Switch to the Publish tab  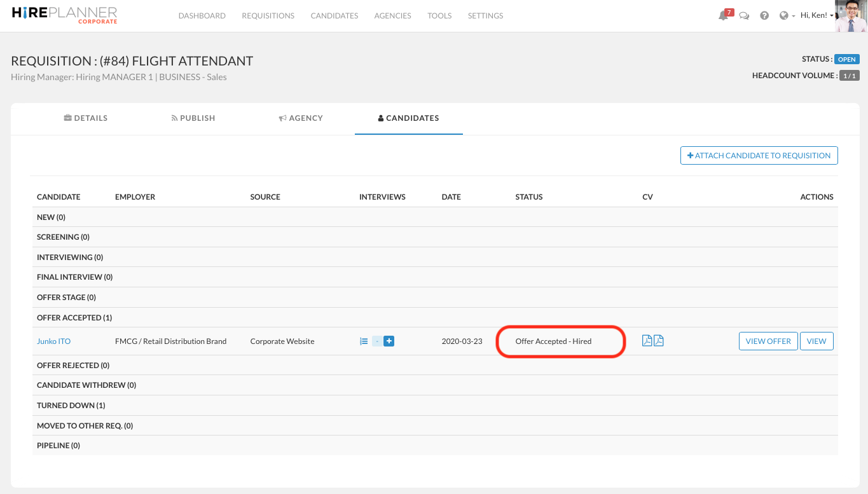pos(193,118)
